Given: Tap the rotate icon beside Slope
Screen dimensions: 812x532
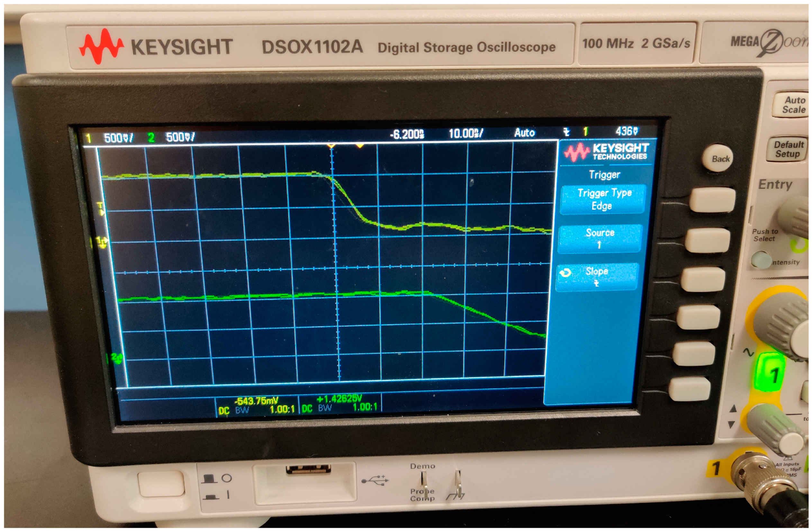Looking at the screenshot, I should (565, 273).
